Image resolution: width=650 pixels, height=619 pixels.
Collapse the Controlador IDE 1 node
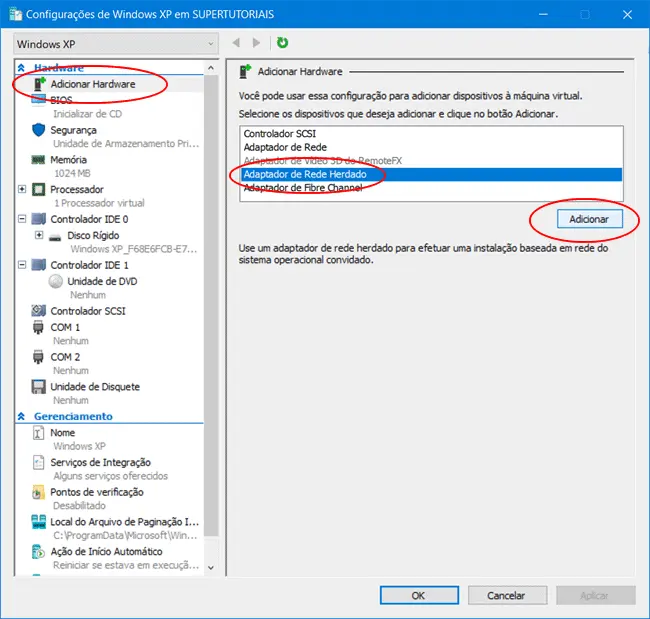22,265
